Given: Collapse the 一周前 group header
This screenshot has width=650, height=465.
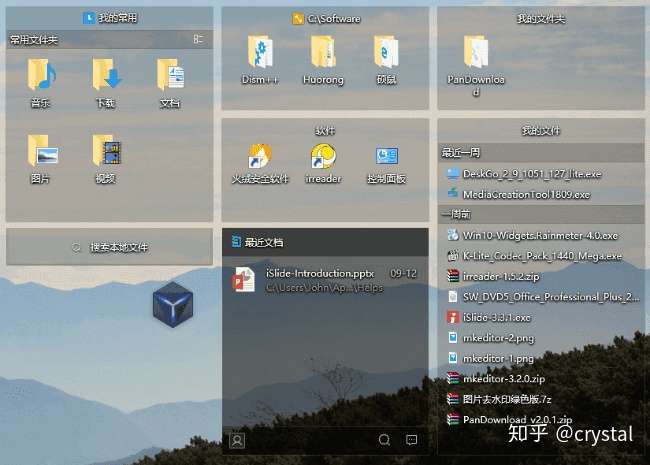Looking at the screenshot, I should (541, 214).
